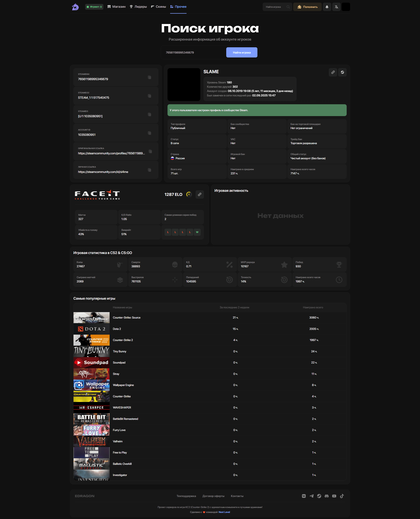The height and width of the screenshot is (519, 420).
Task: Copy the STEAMID32 value
Action: [149, 96]
